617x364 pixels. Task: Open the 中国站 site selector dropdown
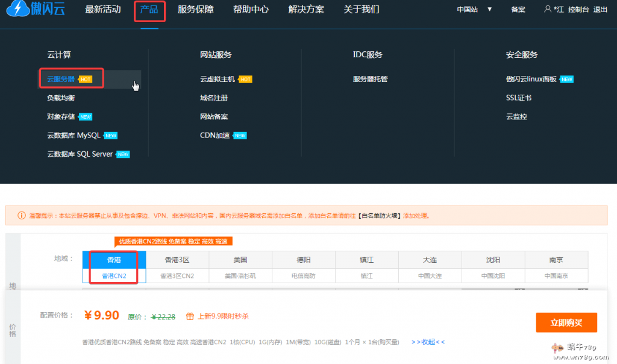point(472,10)
